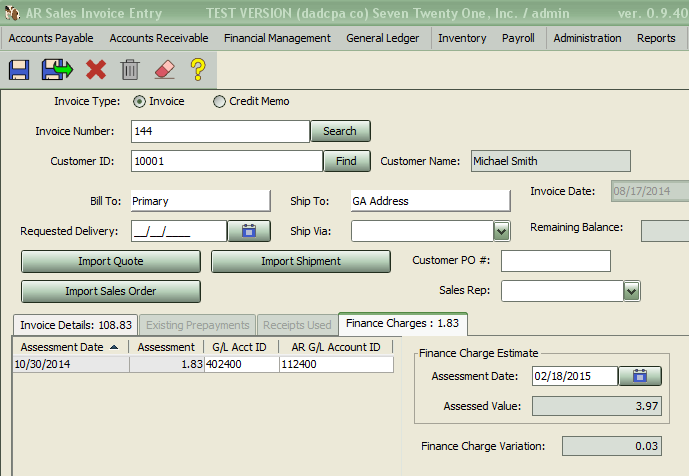The image size is (689, 476).
Task: Click the trash can delete icon
Action: pos(130,69)
